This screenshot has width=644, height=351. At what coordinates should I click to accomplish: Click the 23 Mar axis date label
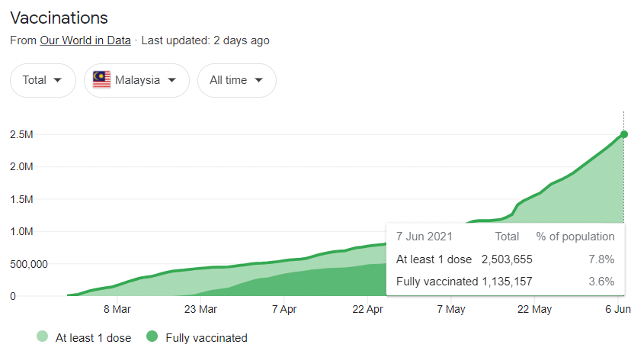tap(200, 309)
